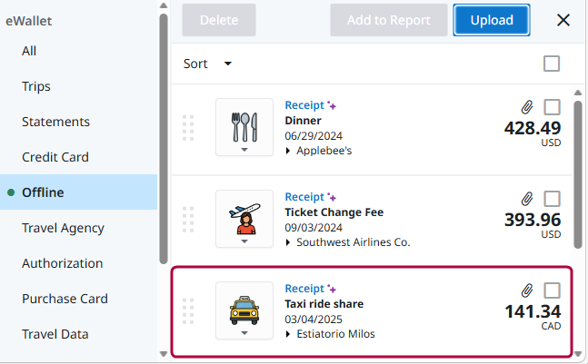The width and height of the screenshot is (588, 364).
Task: Click the sparkle icon on Taxi ride share receipt
Action: (x=332, y=289)
